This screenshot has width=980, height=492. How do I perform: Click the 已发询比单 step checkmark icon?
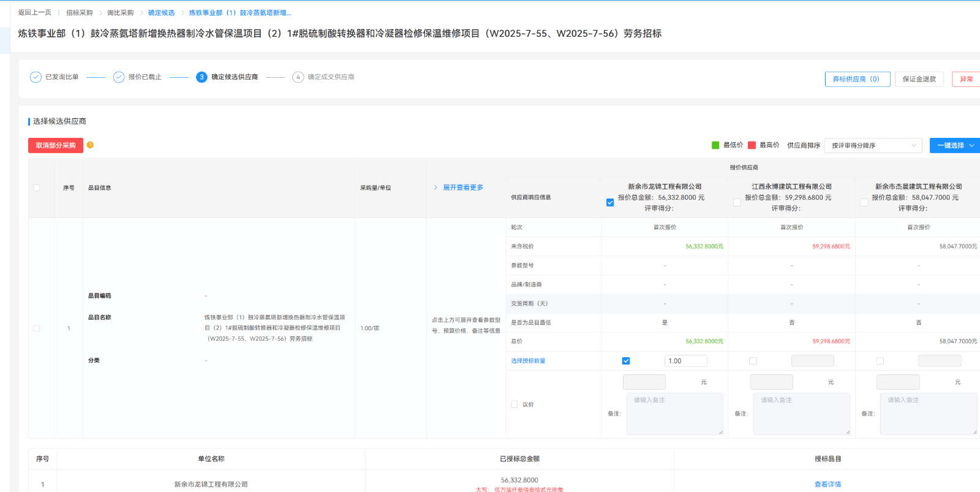36,77
